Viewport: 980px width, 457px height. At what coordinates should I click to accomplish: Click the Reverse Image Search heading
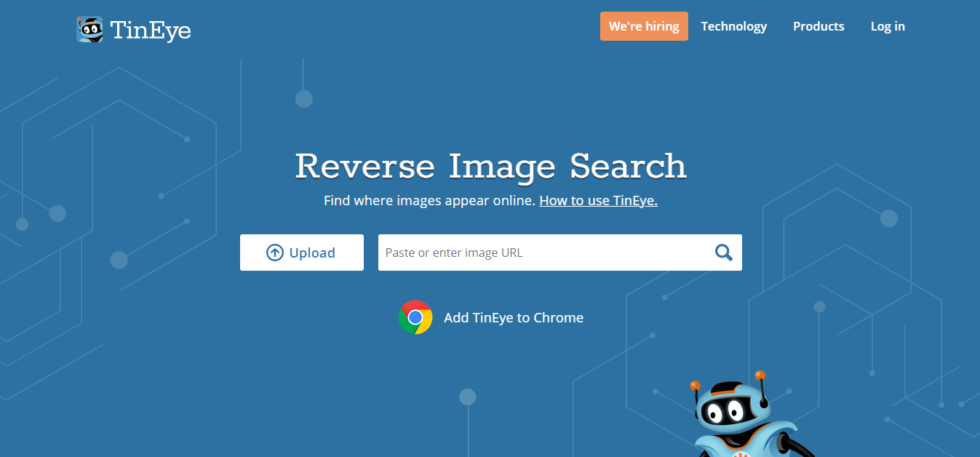click(490, 166)
